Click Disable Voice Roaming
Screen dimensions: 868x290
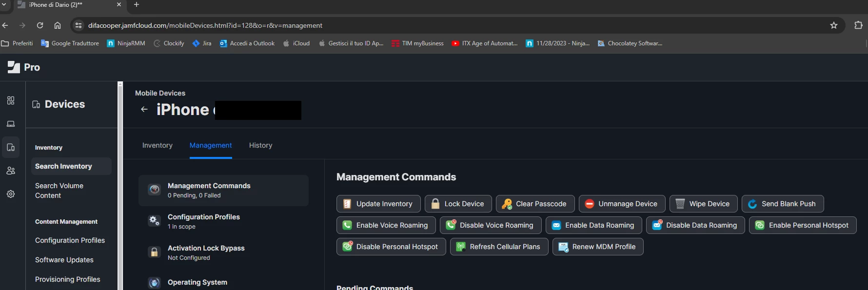click(x=491, y=225)
